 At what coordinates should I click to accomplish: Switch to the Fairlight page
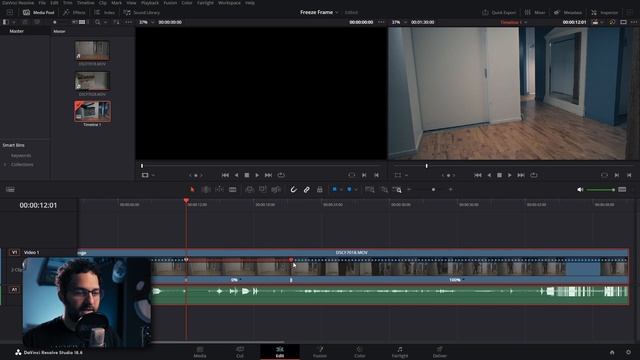[x=400, y=352]
